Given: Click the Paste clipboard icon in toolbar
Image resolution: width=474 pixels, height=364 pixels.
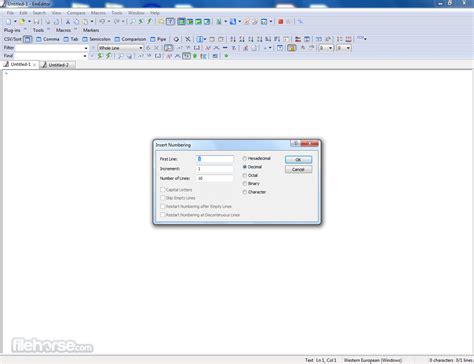Looking at the screenshot, I should point(85,21).
